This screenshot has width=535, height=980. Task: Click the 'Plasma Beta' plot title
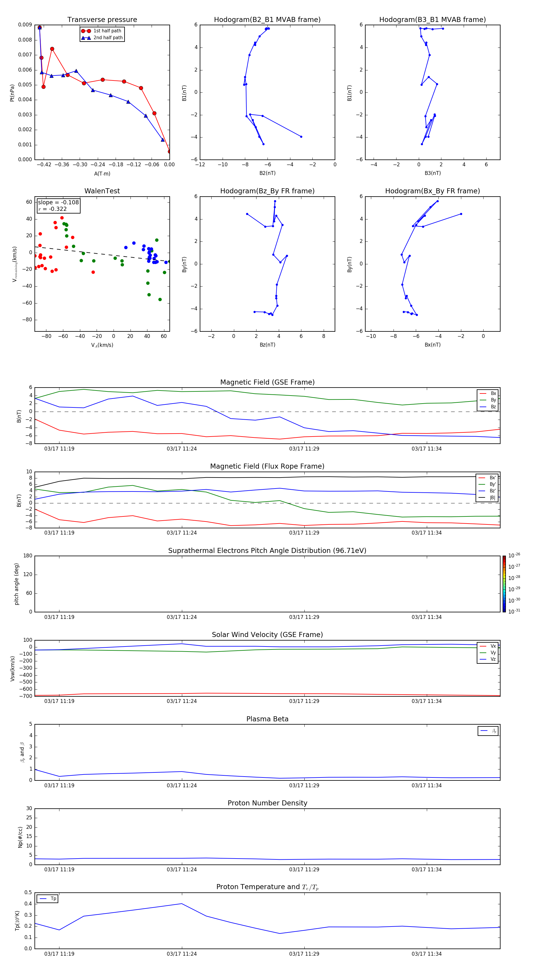click(x=267, y=719)
